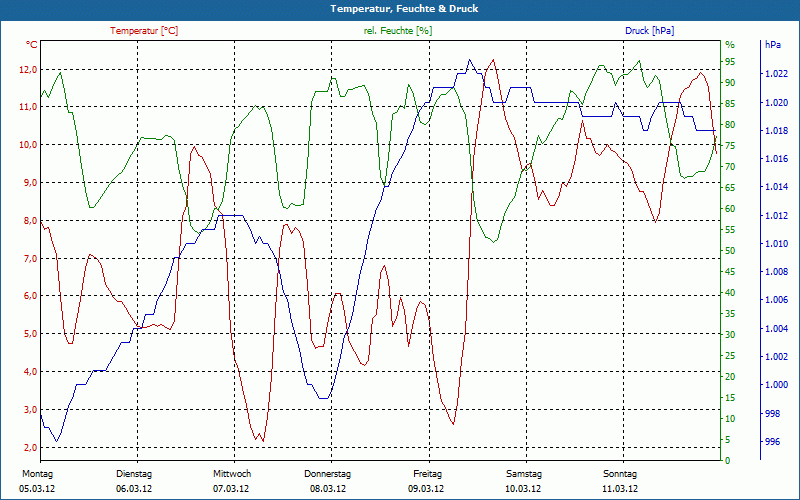Select the blue 'Druck [hPa]' legend label
800x500 pixels.
(x=649, y=31)
